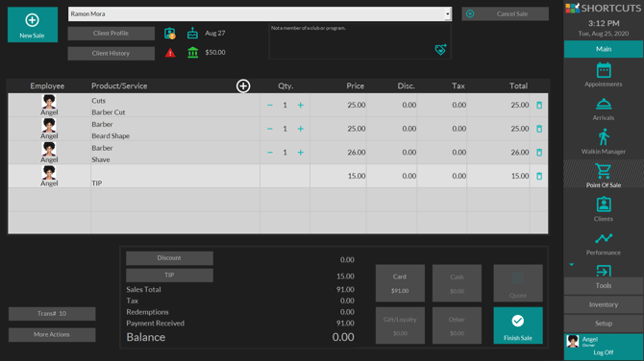Open Client History
644x361 pixels.
[x=111, y=54]
